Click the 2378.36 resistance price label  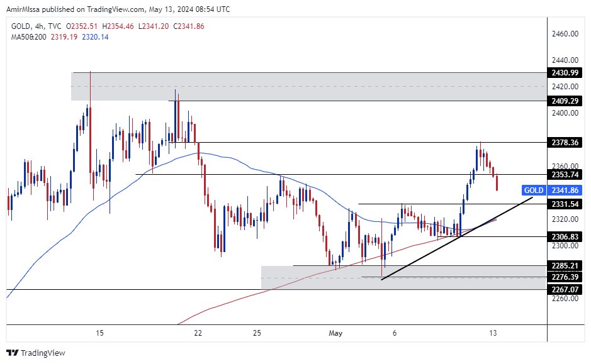[x=564, y=143]
